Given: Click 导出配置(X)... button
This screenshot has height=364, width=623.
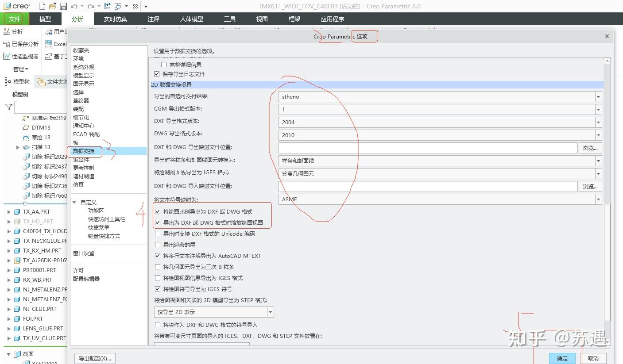Looking at the screenshot, I should (x=94, y=358).
